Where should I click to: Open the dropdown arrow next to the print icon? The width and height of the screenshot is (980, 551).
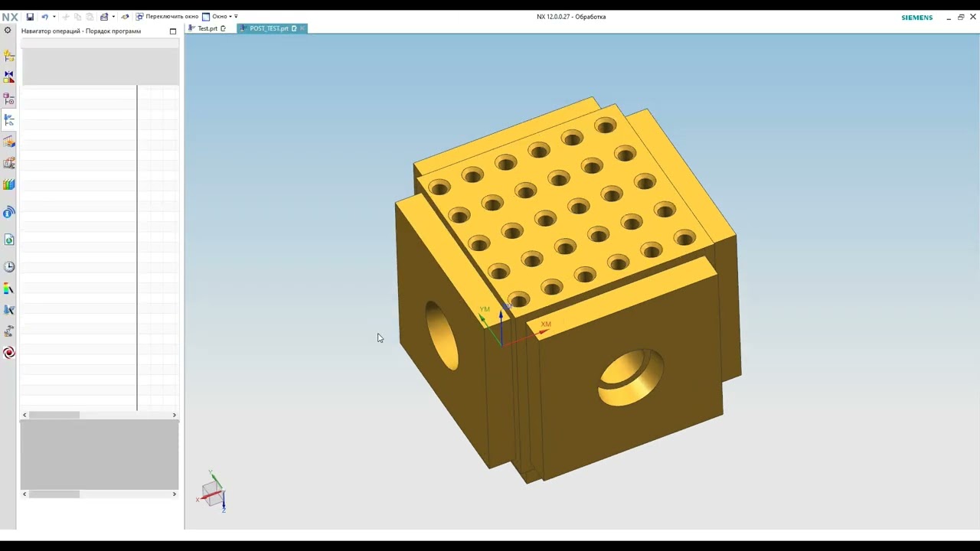click(113, 17)
